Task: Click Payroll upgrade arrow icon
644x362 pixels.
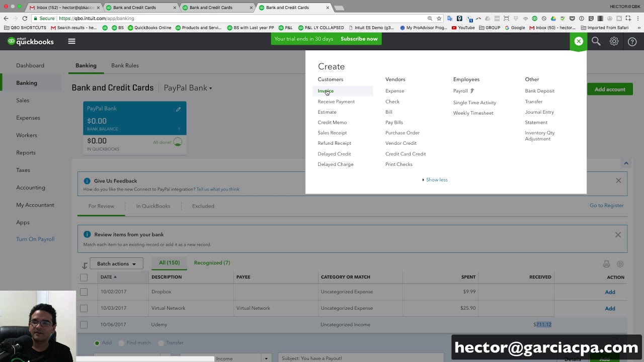Action: point(472,91)
